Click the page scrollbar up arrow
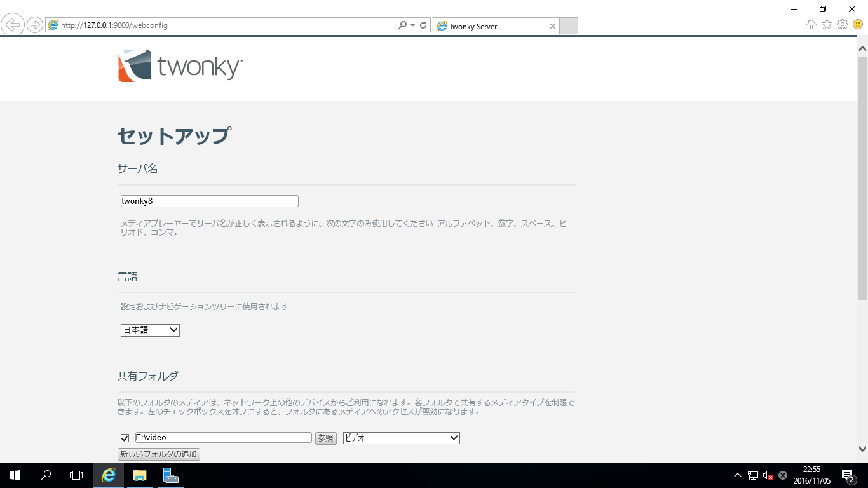 coord(862,48)
